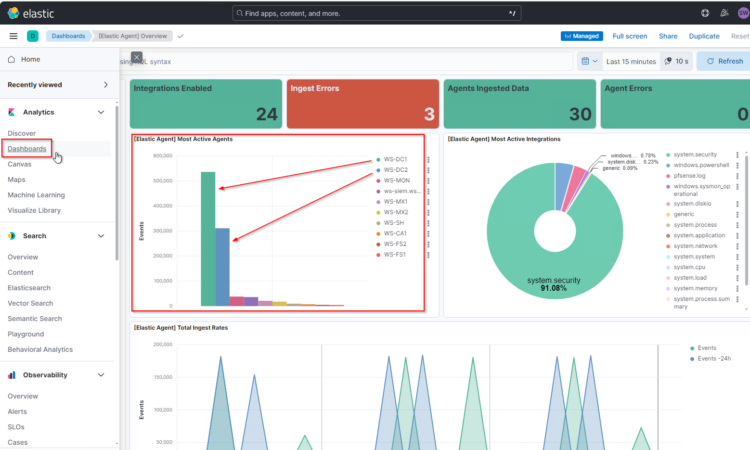Click the WS-DC1 green legend color dot
The image size is (750, 450).
(378, 160)
